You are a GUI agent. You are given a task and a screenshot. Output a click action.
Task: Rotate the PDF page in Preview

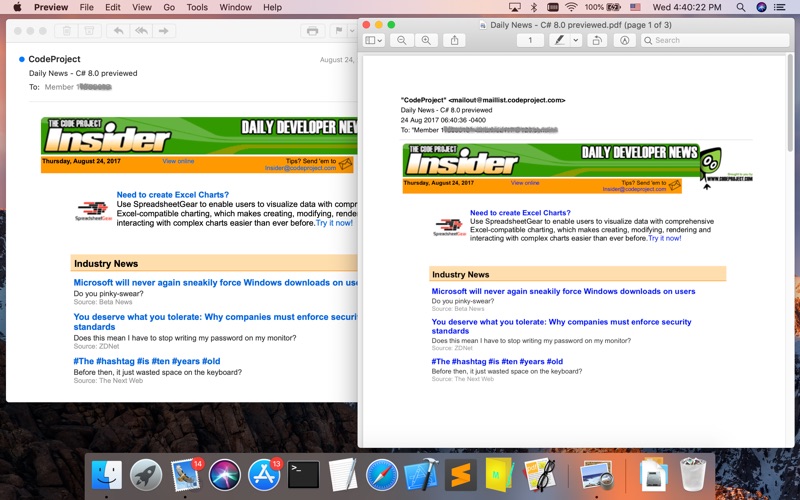596,40
